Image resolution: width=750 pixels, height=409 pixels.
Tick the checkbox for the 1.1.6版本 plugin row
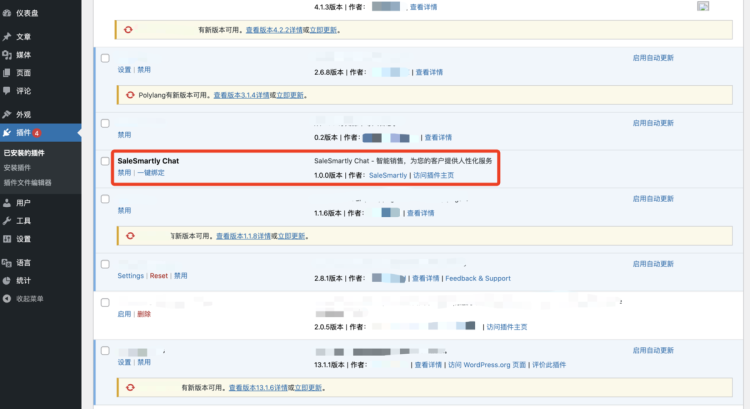click(105, 199)
